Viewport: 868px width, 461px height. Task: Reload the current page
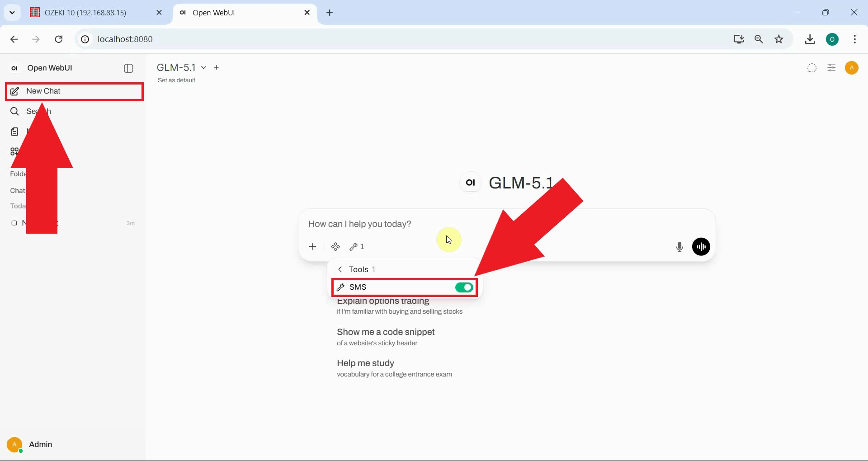(x=59, y=39)
